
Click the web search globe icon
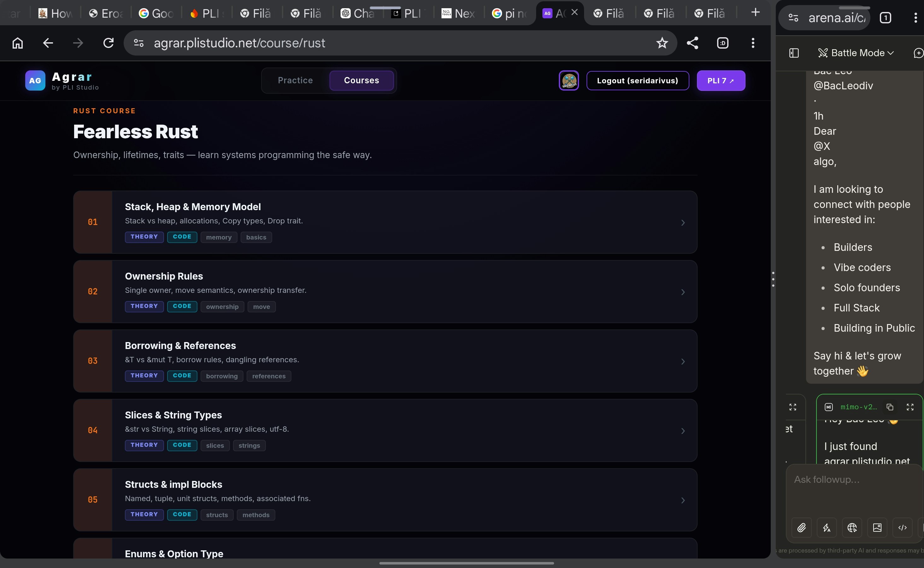click(x=852, y=527)
